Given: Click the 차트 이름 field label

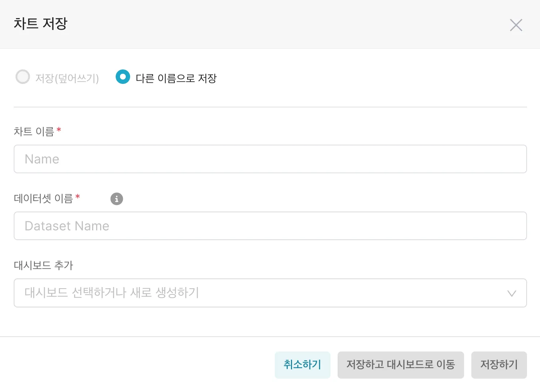Looking at the screenshot, I should tap(34, 132).
